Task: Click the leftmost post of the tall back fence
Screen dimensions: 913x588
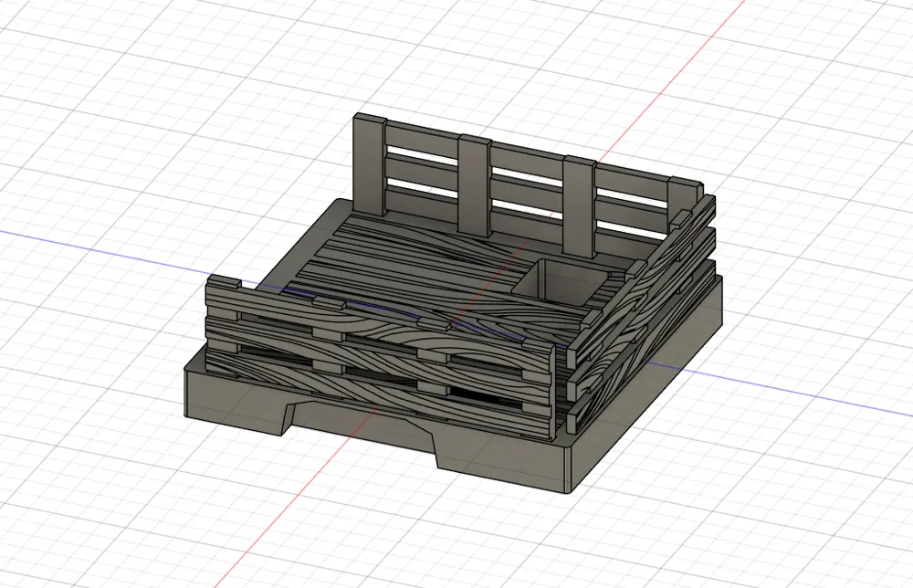Action: (369, 165)
